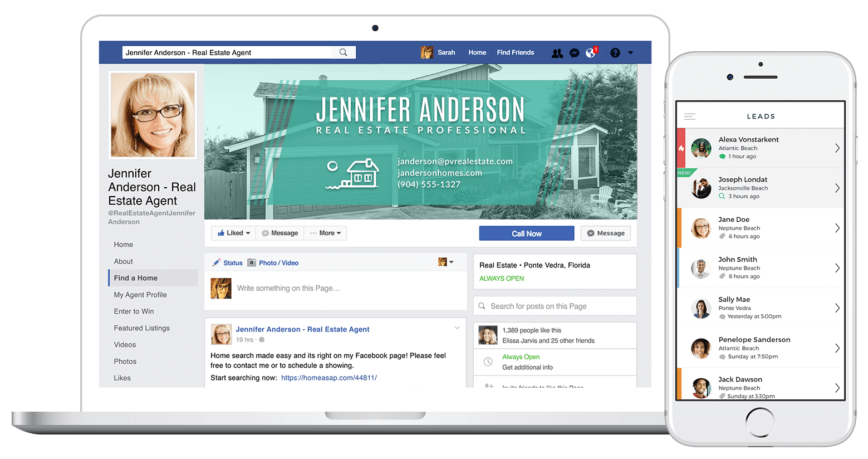868x459 pixels.
Task: Click the Message button next to Call Now
Action: [x=606, y=233]
